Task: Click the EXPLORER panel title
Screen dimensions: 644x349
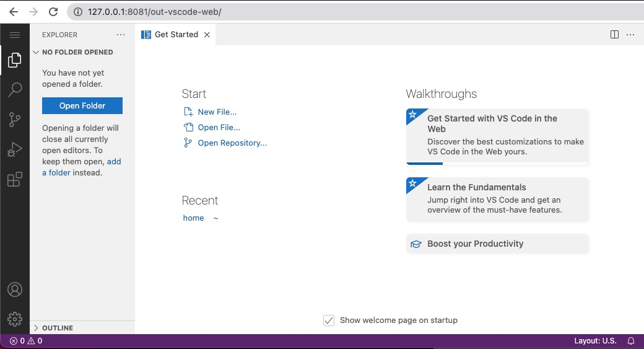Action: pos(59,35)
